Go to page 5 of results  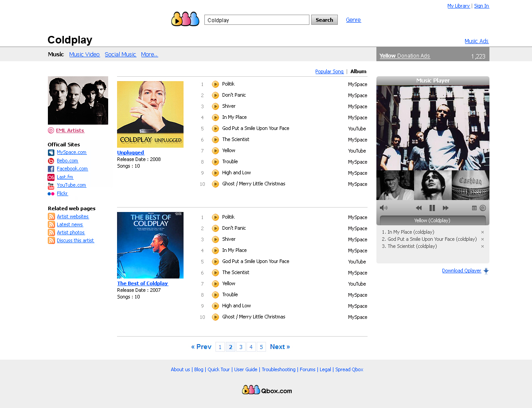coord(261,347)
